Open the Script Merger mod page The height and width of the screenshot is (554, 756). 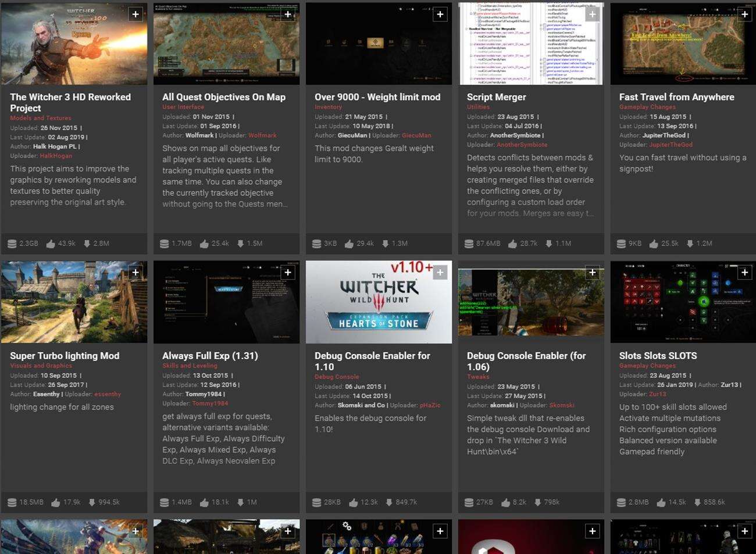pyautogui.click(x=496, y=97)
